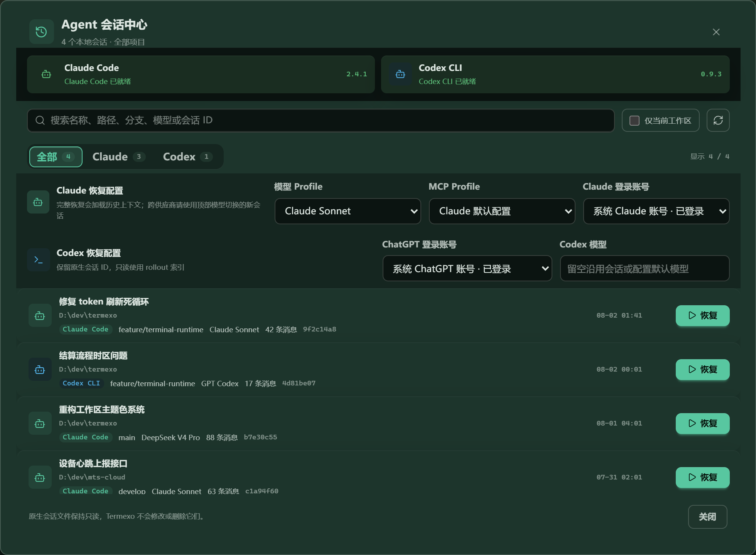Screen dimensions: 756x555
Task: Click session ID 9f2c14a8
Action: [319, 330]
